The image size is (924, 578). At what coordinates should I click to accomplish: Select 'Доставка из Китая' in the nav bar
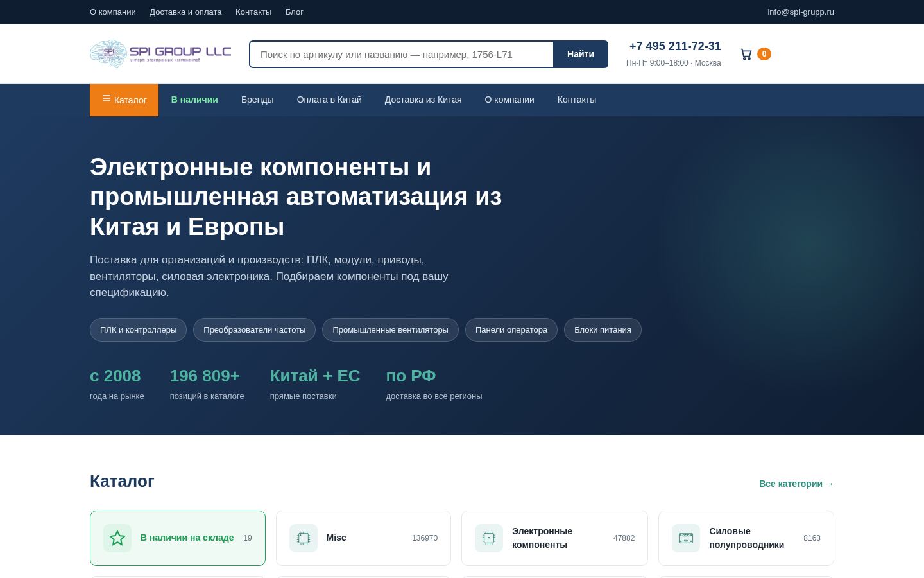[x=423, y=100]
